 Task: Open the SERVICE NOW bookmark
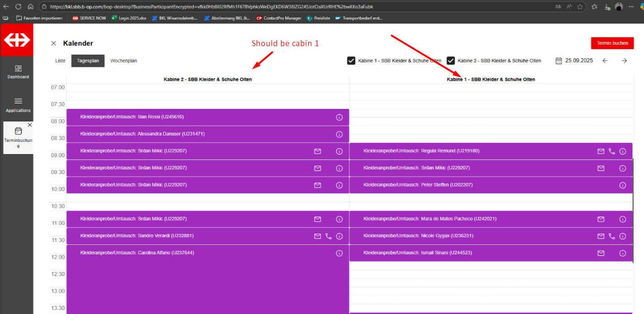(x=89, y=18)
